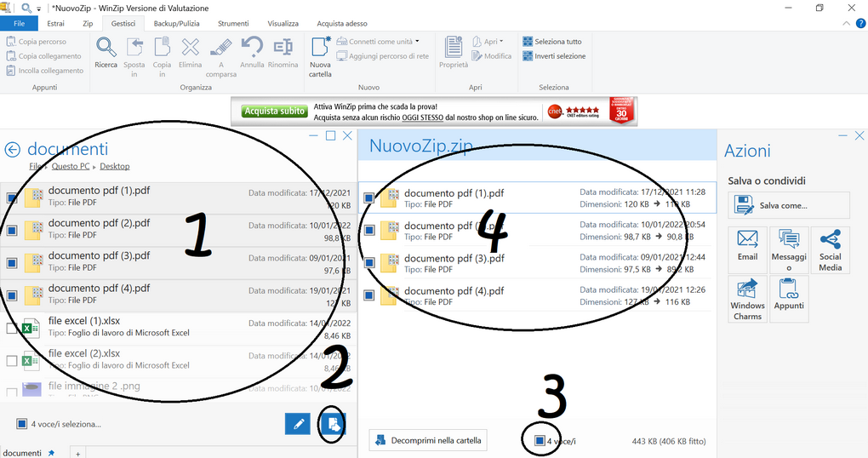The height and width of the screenshot is (458, 868).
Task: Go back with documenti back arrow
Action: click(x=12, y=150)
